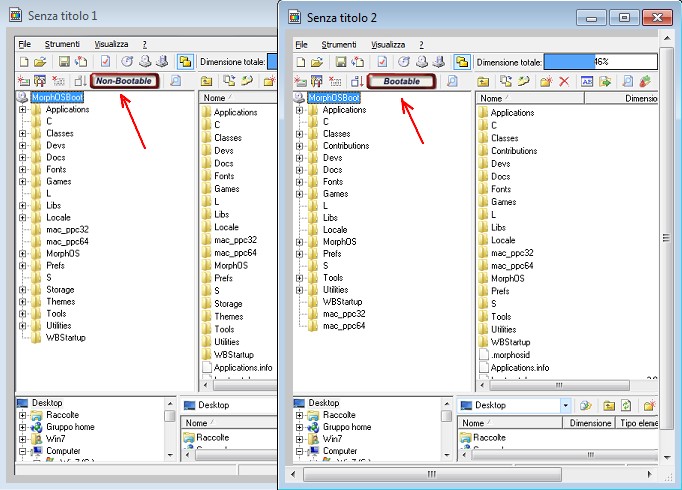Click the red Delete X icon
Screen dimensions: 682x490
click(564, 81)
